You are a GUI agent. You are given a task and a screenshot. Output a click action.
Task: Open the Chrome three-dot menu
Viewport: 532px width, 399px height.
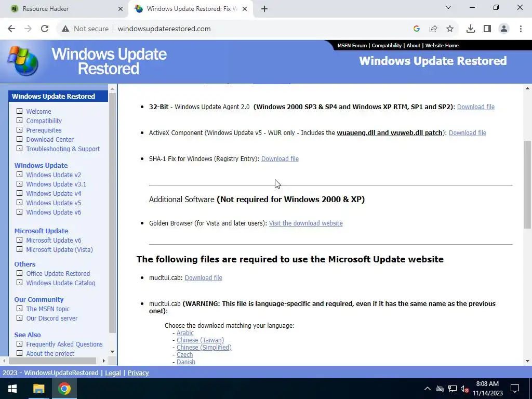tap(521, 29)
